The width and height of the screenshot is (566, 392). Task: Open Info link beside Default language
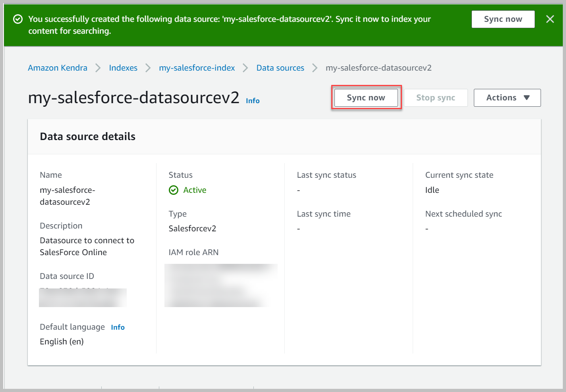pyautogui.click(x=118, y=327)
